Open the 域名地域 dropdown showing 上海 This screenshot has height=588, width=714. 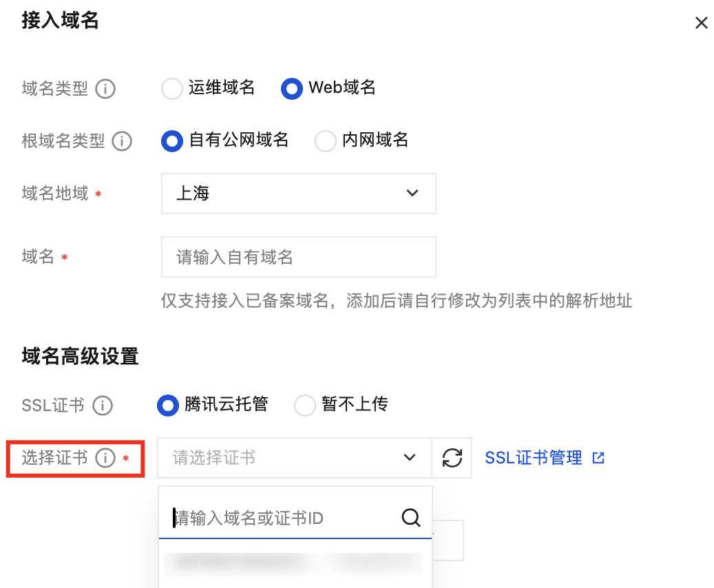point(298,193)
